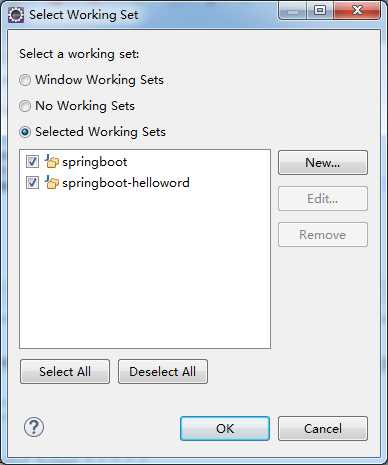Open help via question mark icon
Viewport: 388px width, 465px height.
(34, 427)
